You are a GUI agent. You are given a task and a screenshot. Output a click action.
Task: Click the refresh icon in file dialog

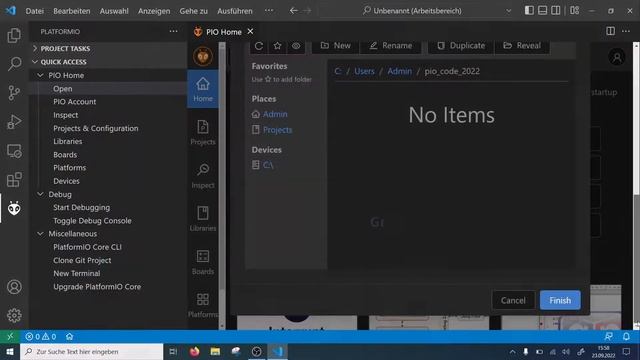(x=259, y=46)
